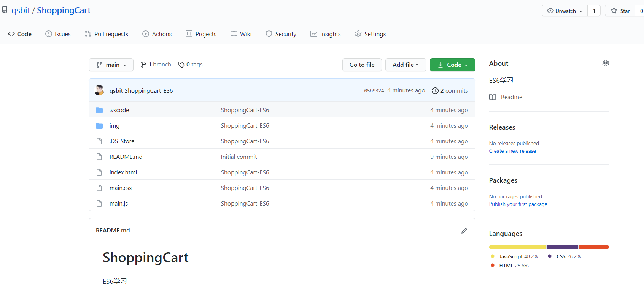This screenshot has width=644, height=291.
Task: Click the Unwatch eye icon
Action: [550, 11]
